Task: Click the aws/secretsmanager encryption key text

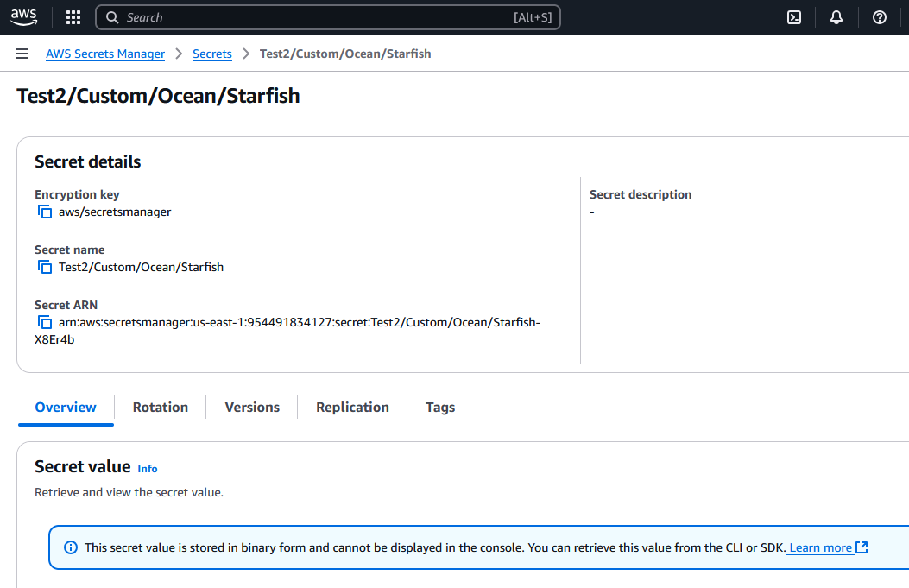Action: tap(115, 212)
